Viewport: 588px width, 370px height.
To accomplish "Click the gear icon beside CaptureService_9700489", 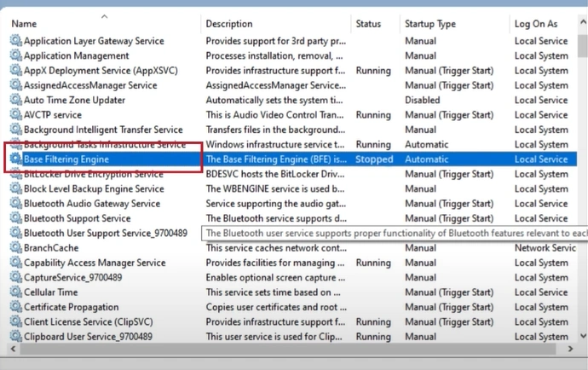I will tap(15, 277).
